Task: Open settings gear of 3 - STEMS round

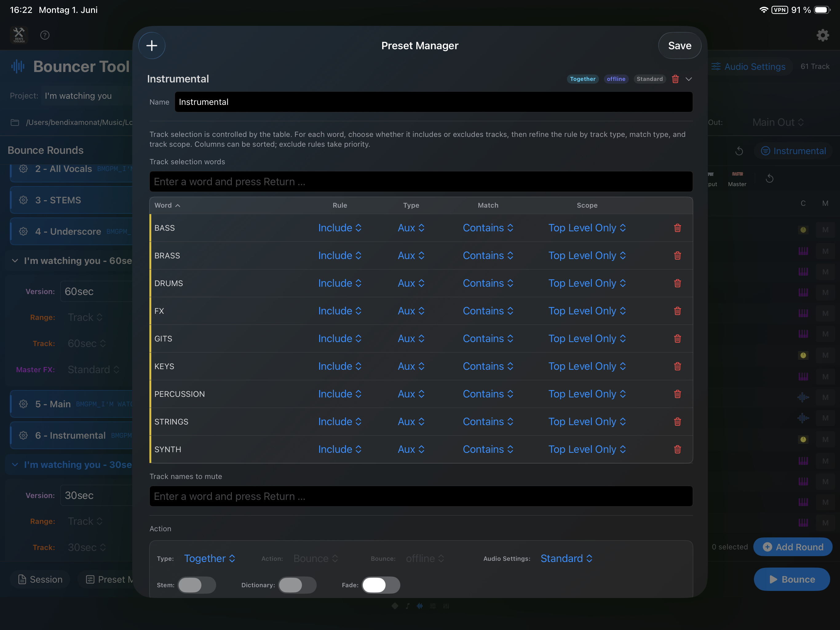Action: pos(24,200)
